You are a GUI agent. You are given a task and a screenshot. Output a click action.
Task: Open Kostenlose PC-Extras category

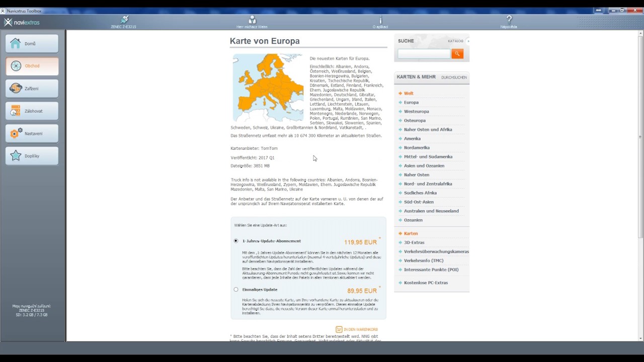click(x=426, y=283)
